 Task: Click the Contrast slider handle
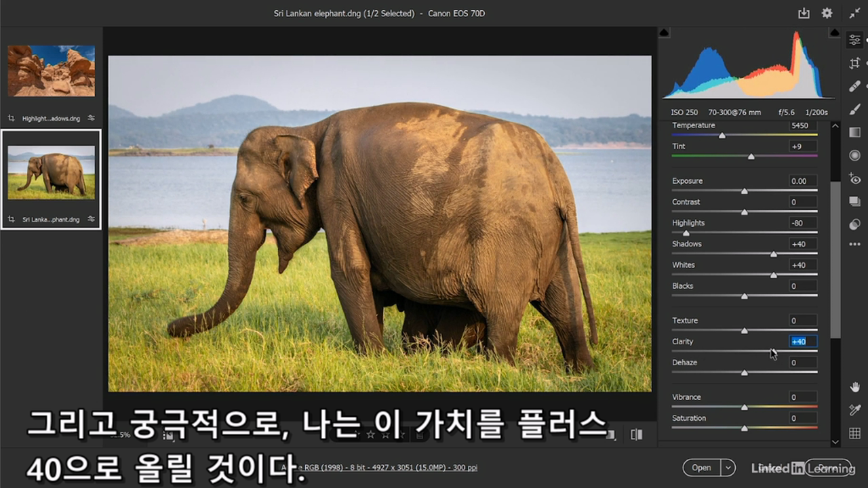pyautogui.click(x=745, y=212)
